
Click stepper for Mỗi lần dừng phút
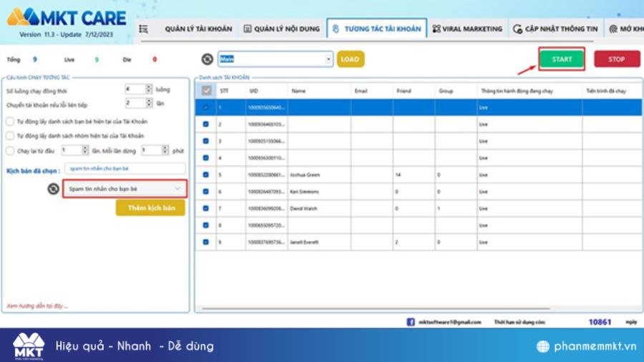coord(165,150)
